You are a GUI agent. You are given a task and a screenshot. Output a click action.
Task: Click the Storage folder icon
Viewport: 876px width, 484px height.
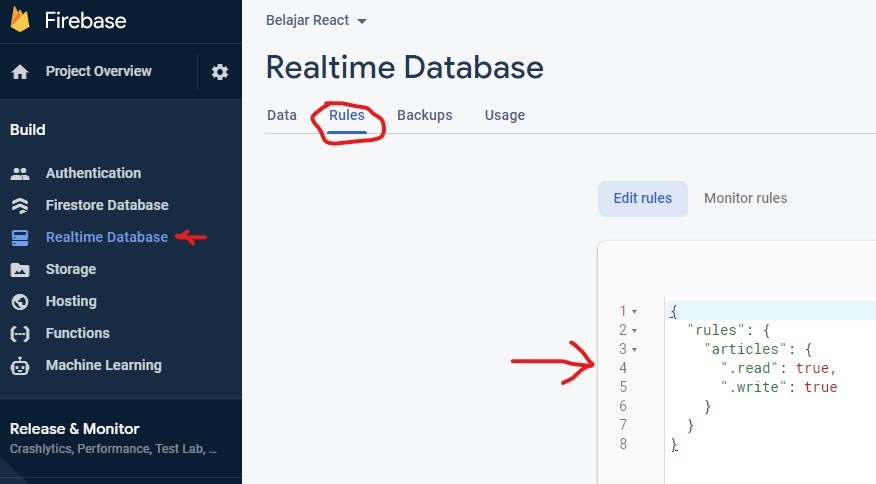(x=20, y=269)
